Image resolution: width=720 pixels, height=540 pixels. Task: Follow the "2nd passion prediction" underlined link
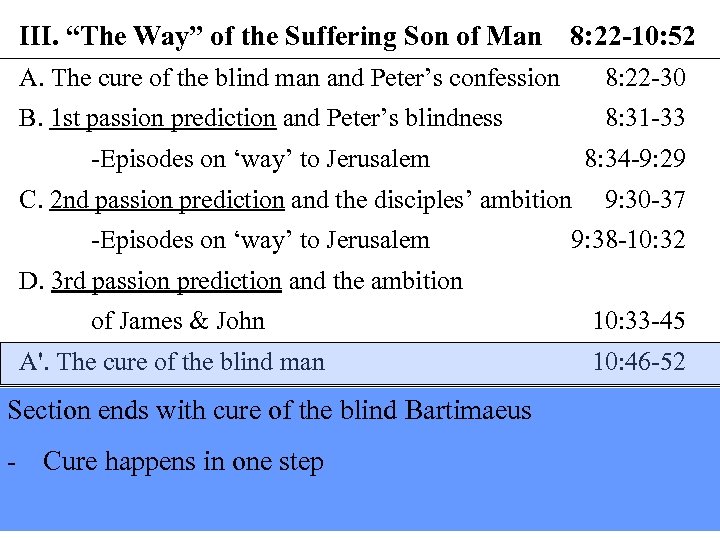tap(167, 200)
